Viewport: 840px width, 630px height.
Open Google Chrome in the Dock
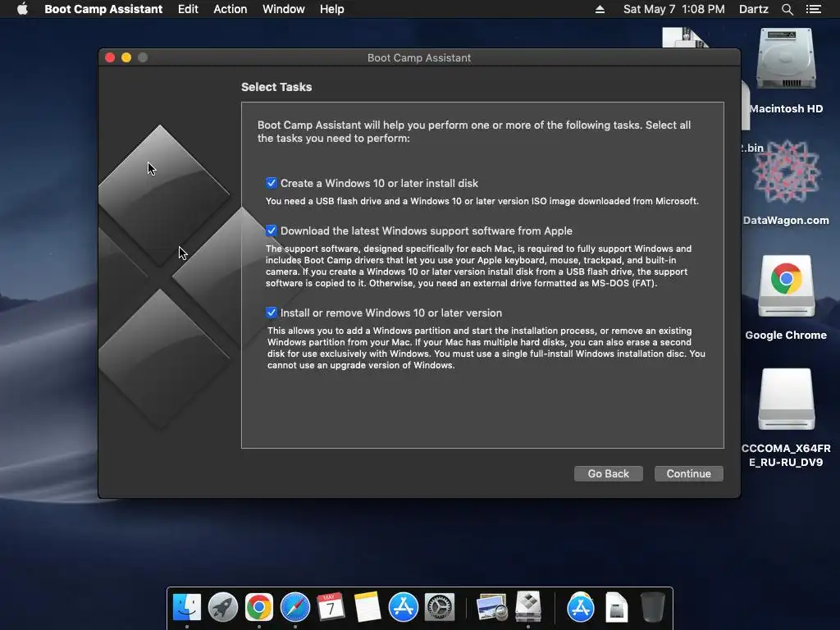tap(258, 608)
